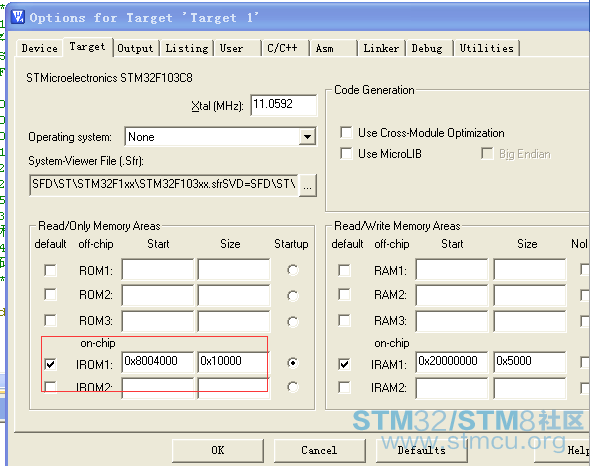Open the Listing tab

point(187,48)
